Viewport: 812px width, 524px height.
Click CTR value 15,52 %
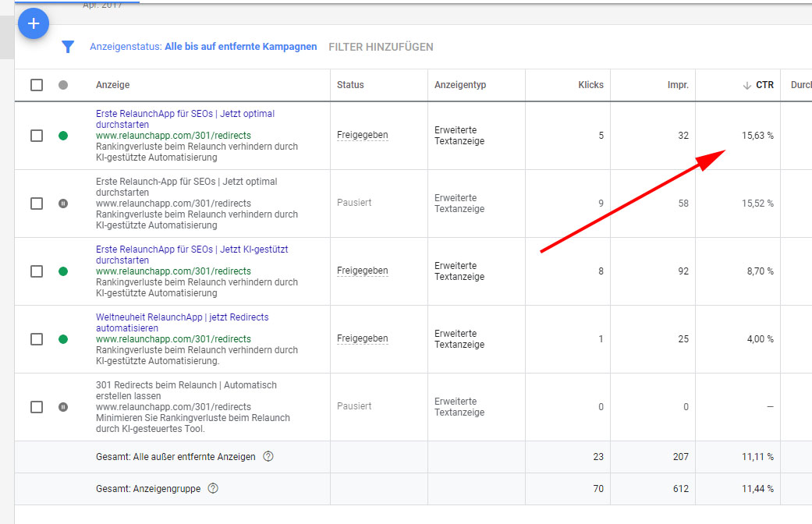pyautogui.click(x=757, y=204)
